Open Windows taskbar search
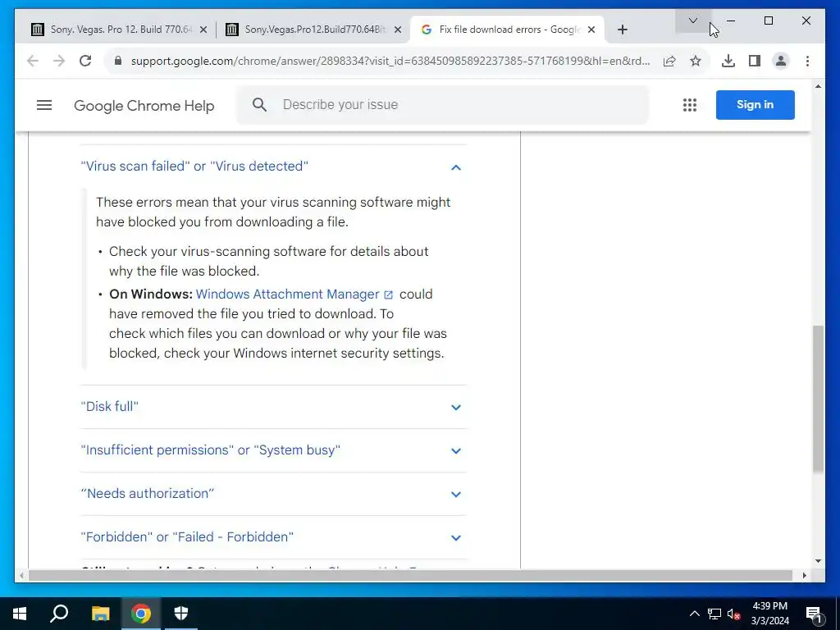The width and height of the screenshot is (840, 630). tap(59, 614)
